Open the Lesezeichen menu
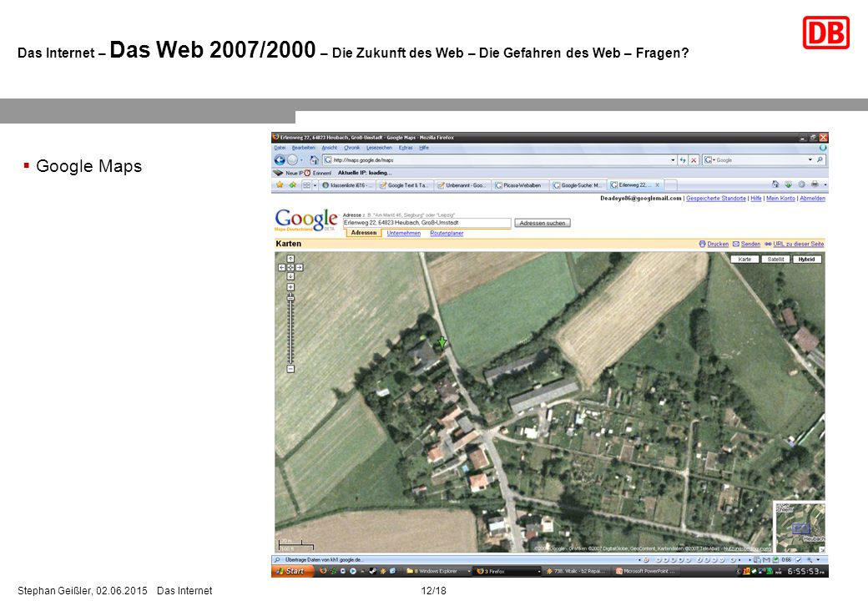The image size is (868, 601). pos(379,148)
